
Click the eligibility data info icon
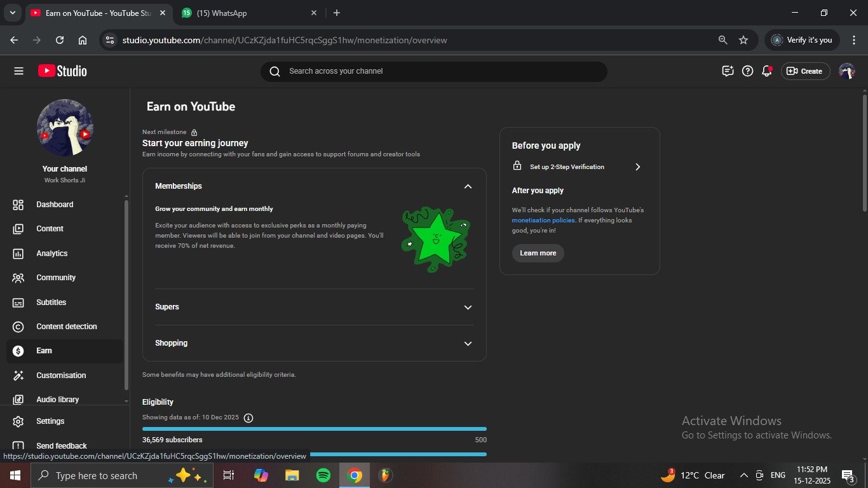248,418
